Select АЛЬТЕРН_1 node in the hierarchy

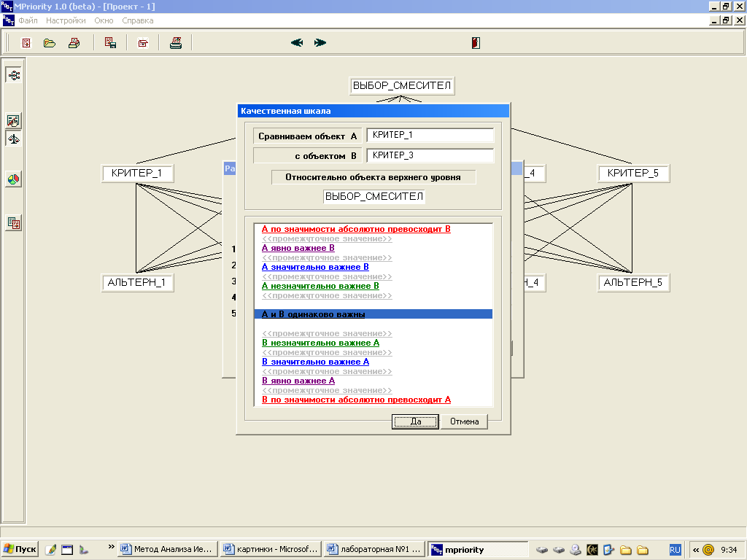pos(137,283)
